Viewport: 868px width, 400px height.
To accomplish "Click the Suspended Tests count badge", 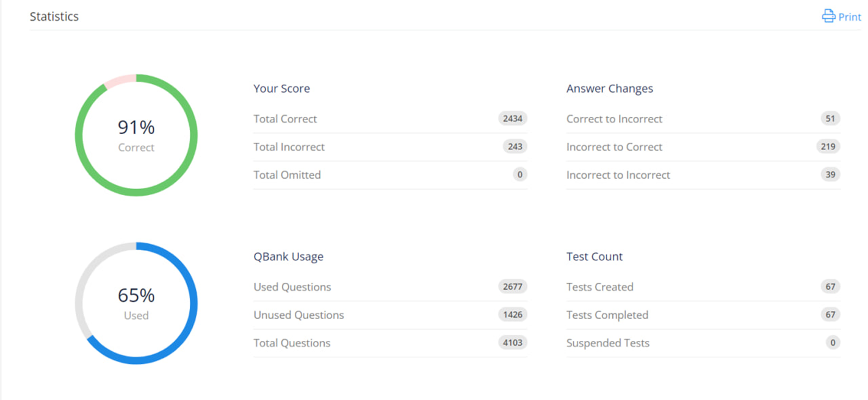I will (833, 343).
